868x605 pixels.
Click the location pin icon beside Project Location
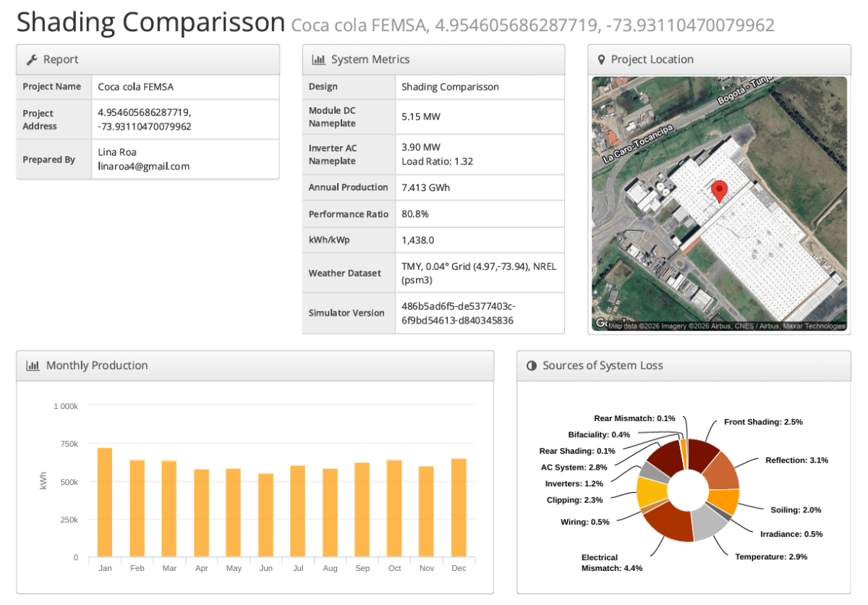pyautogui.click(x=601, y=60)
